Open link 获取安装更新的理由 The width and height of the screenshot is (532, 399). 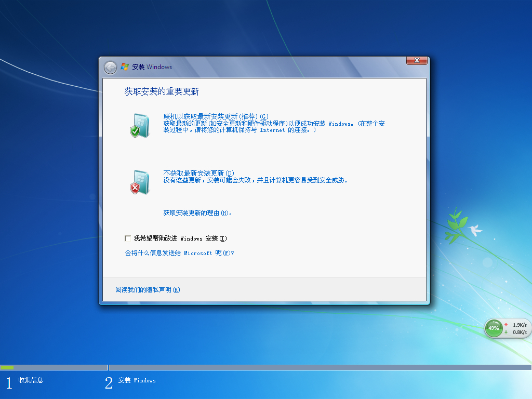(193, 212)
